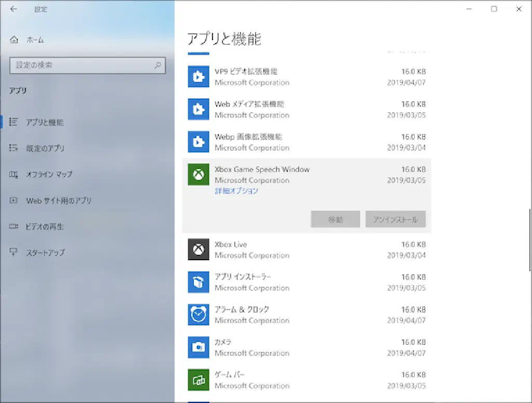
Task: Click the 設定の検索 search field
Action: (83, 65)
